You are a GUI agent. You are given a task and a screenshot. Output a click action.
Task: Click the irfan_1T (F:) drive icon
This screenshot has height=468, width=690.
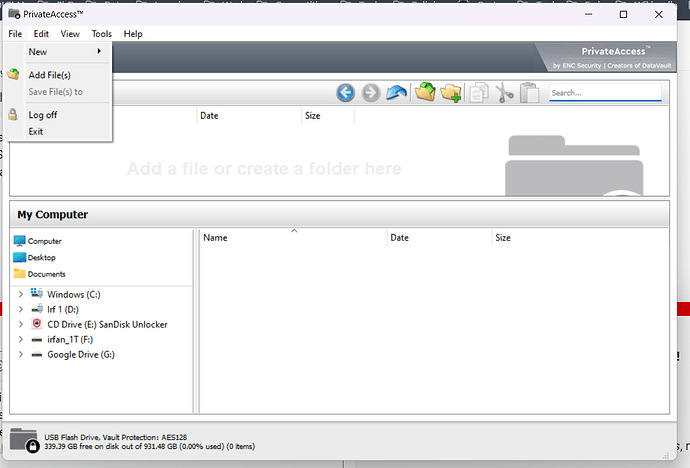click(37, 340)
